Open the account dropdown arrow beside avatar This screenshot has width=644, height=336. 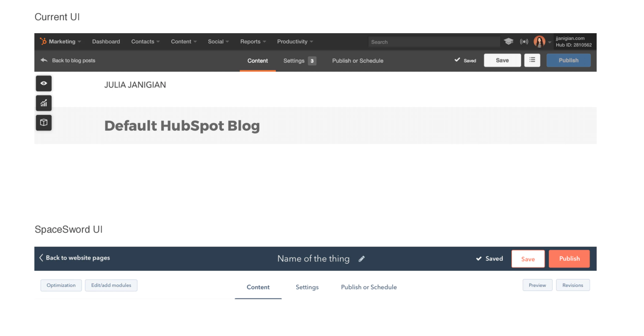[x=550, y=42]
